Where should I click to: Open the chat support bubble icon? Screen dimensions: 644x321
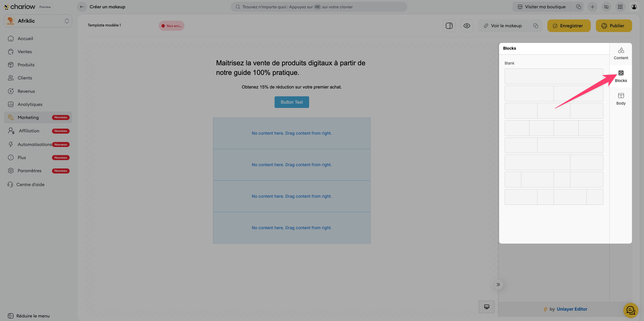tap(630, 310)
